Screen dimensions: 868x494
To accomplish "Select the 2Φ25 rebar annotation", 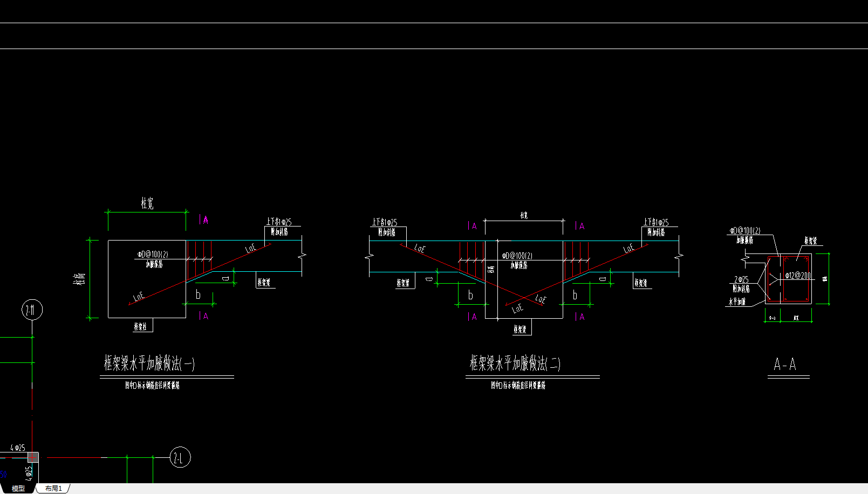I will point(741,279).
